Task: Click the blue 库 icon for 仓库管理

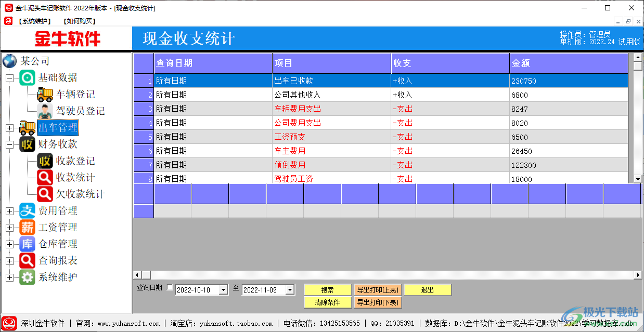Action: point(27,244)
